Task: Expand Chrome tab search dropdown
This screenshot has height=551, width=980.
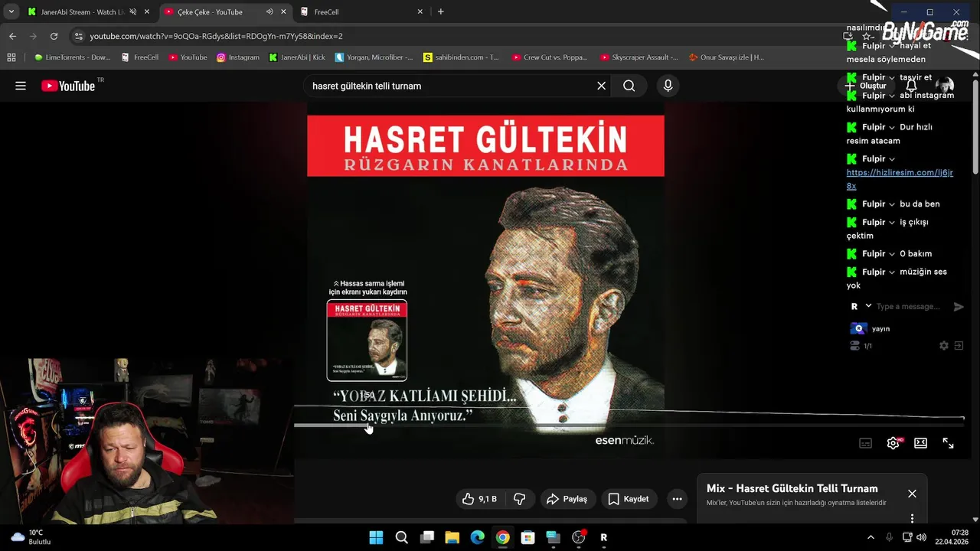Action: (x=11, y=11)
